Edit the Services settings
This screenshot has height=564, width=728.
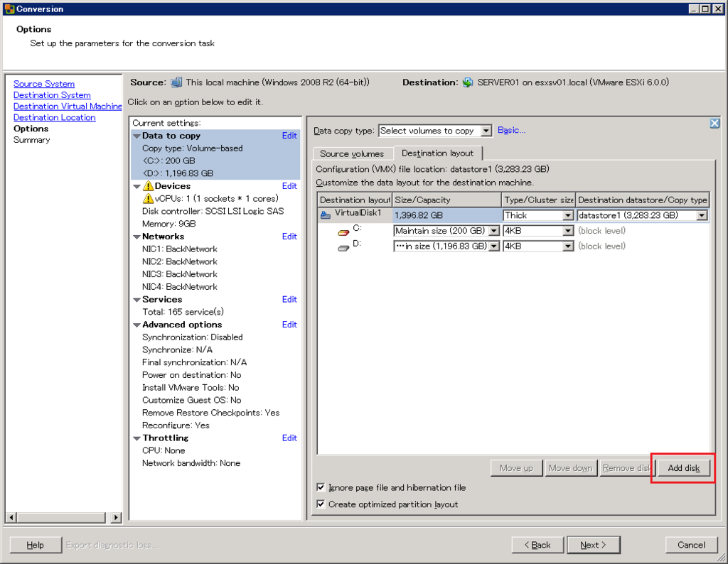289,300
